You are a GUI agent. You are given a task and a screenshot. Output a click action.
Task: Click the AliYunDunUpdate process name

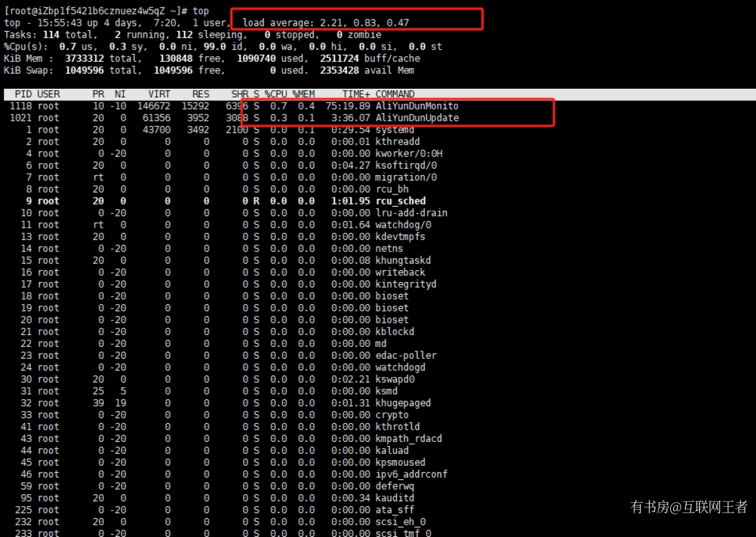pos(417,118)
